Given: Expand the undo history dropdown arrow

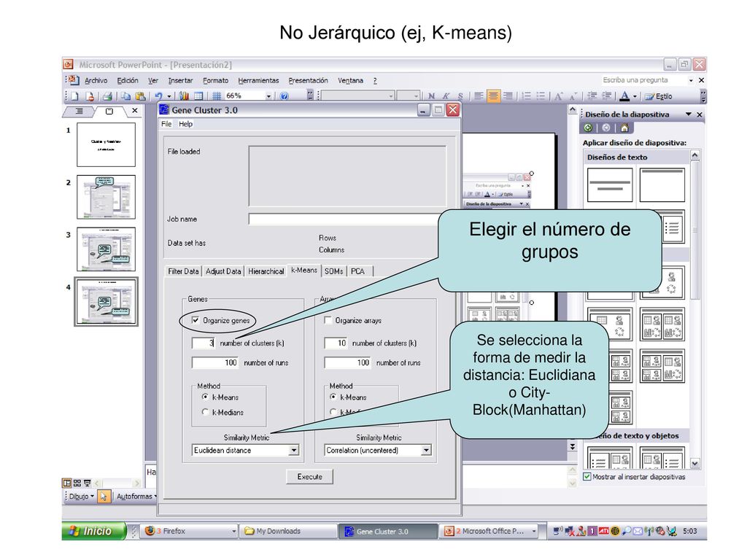Looking at the screenshot, I should tap(169, 96).
